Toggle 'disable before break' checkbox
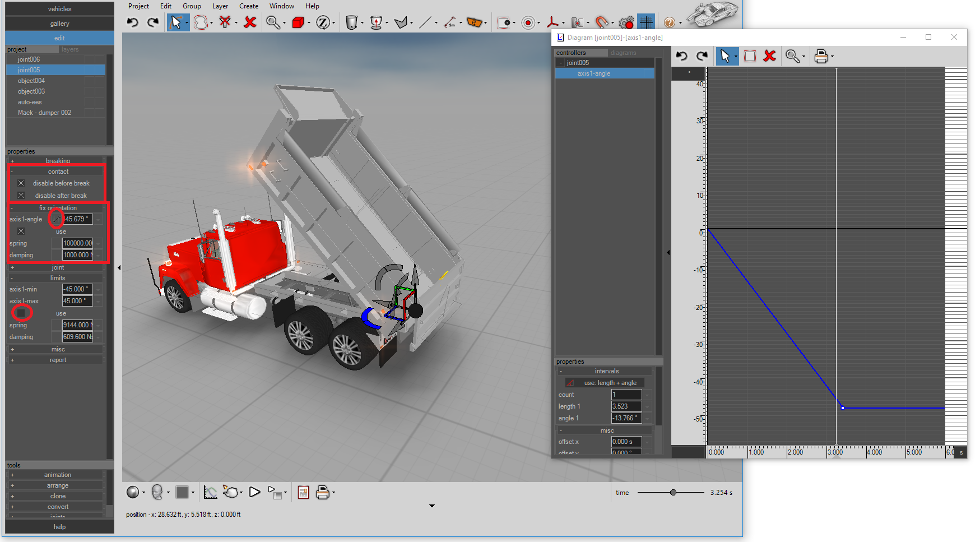The height and width of the screenshot is (542, 980). [21, 183]
